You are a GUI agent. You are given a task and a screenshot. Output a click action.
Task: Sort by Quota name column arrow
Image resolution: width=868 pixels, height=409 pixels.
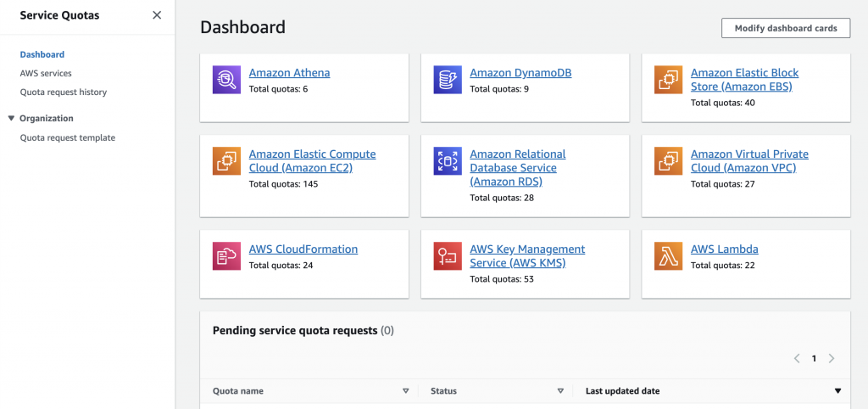coord(405,391)
